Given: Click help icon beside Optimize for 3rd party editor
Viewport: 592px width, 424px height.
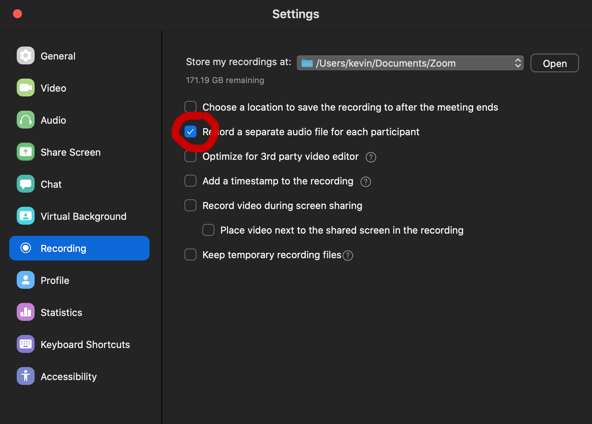Looking at the screenshot, I should click(x=371, y=157).
